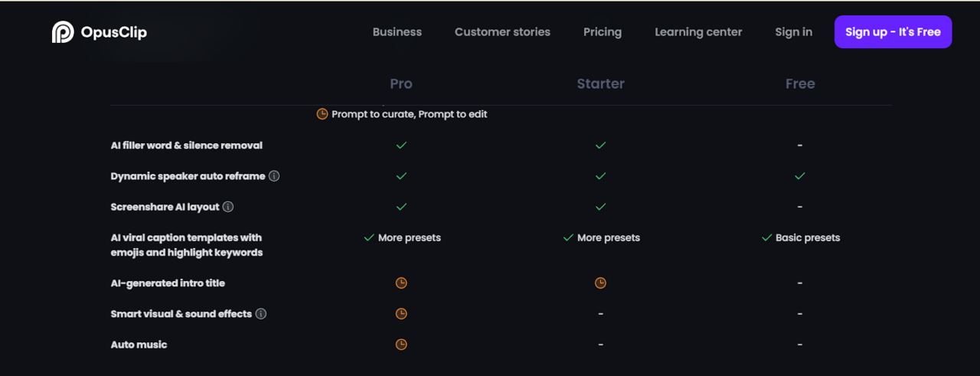The height and width of the screenshot is (376, 980).
Task: Open the Pricing page
Action: [603, 32]
